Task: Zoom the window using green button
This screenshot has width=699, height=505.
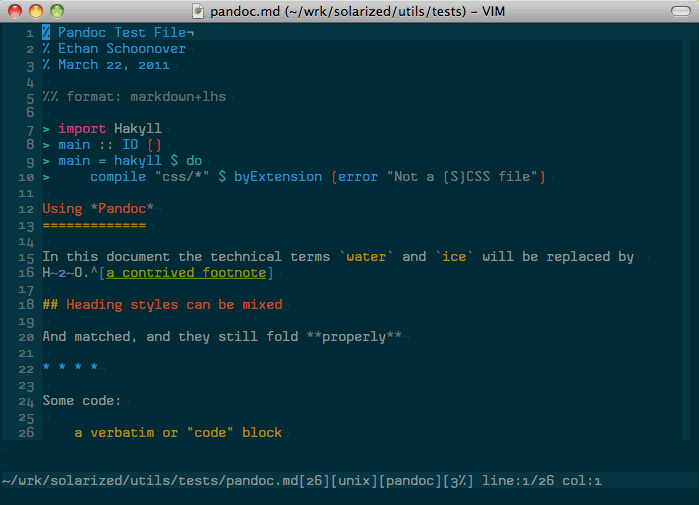Action: tap(57, 11)
